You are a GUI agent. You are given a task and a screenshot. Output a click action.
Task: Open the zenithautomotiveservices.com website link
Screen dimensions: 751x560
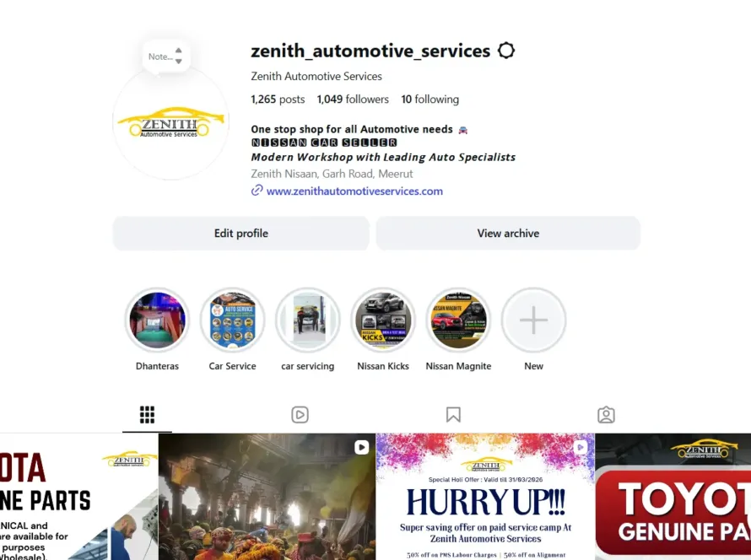point(354,191)
